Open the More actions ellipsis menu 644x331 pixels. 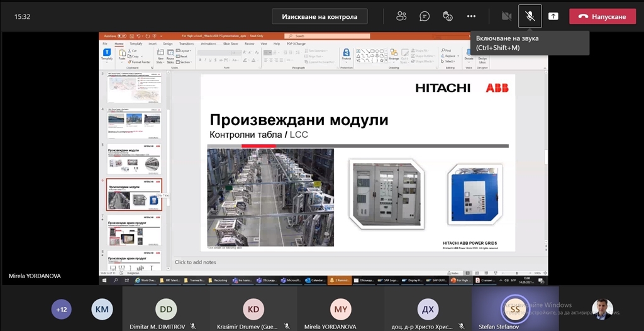(471, 16)
